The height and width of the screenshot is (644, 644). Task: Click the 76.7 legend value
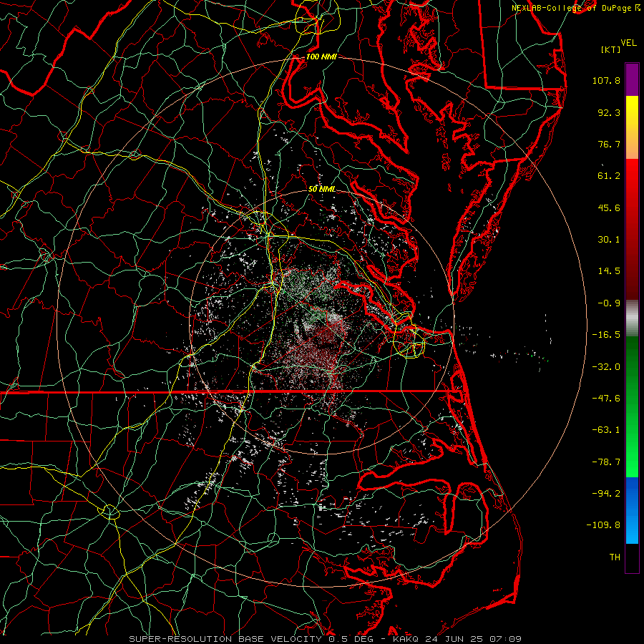coord(609,144)
